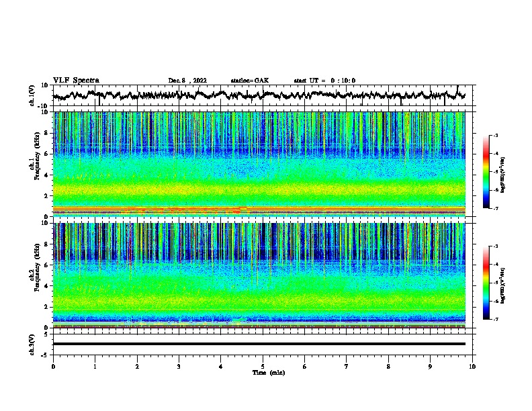The width and height of the screenshot is (532, 411).
Task: Click the time axis tick label '0'
Action: (x=53, y=367)
